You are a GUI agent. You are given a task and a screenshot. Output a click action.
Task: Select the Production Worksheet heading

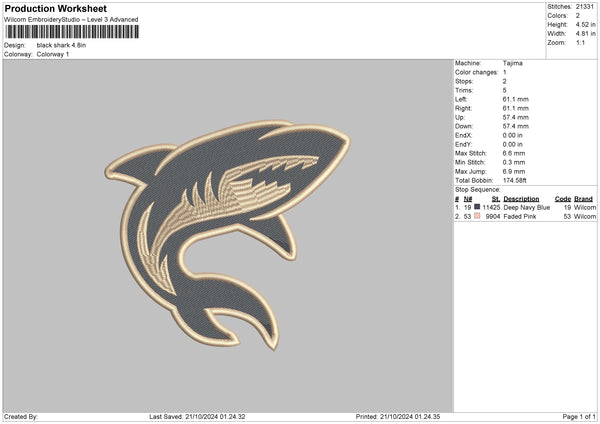tap(55, 9)
